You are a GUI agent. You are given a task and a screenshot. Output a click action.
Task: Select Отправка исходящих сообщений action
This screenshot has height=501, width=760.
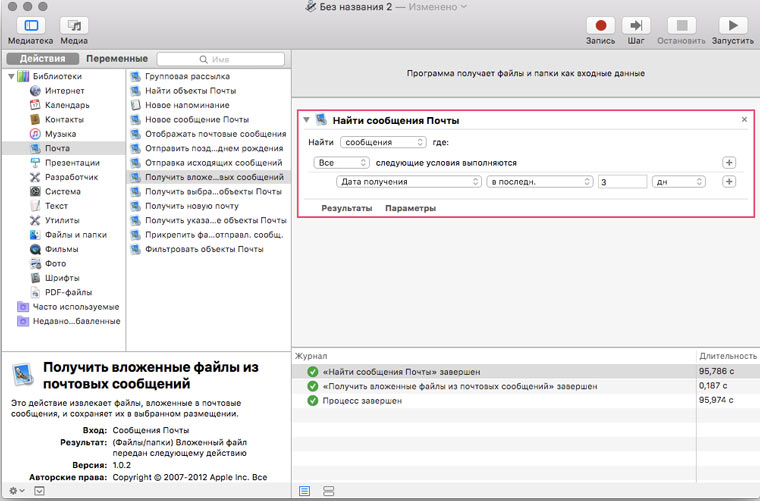coord(213,163)
